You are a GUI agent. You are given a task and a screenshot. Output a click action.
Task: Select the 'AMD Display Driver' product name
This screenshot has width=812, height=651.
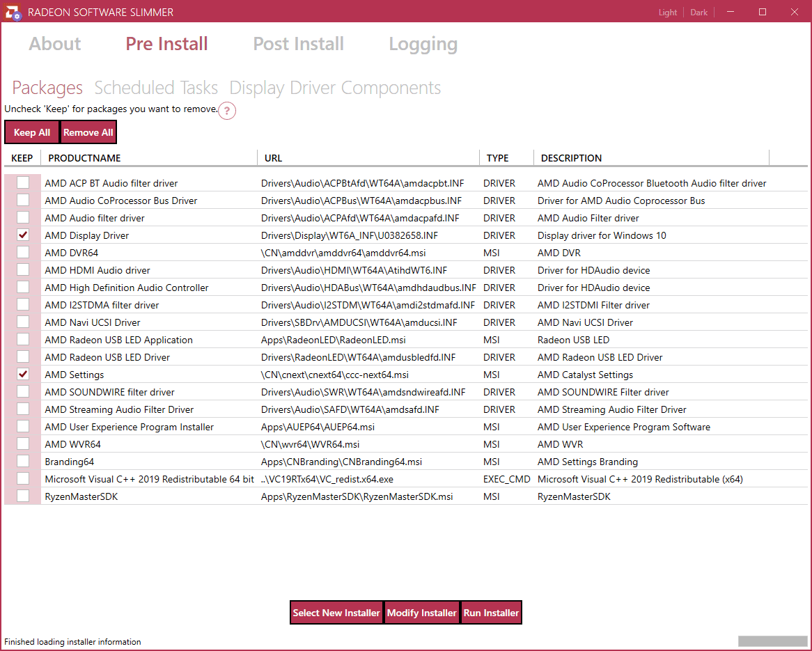point(87,235)
